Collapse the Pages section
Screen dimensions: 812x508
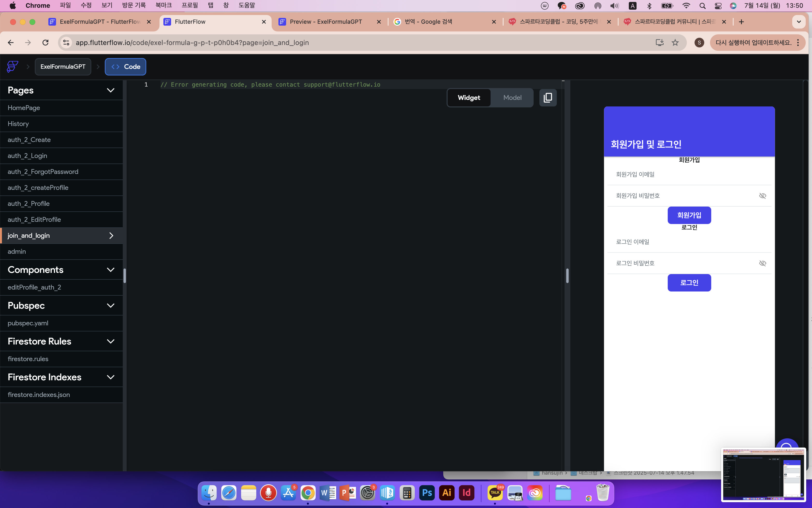coord(110,90)
